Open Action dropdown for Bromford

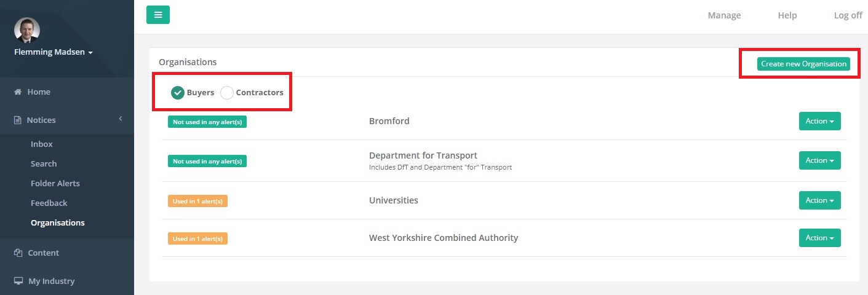(819, 121)
